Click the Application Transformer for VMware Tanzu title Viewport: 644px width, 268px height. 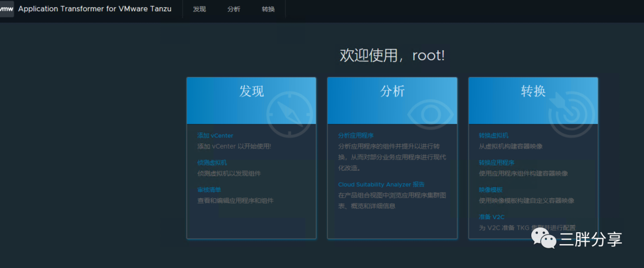pos(95,8)
